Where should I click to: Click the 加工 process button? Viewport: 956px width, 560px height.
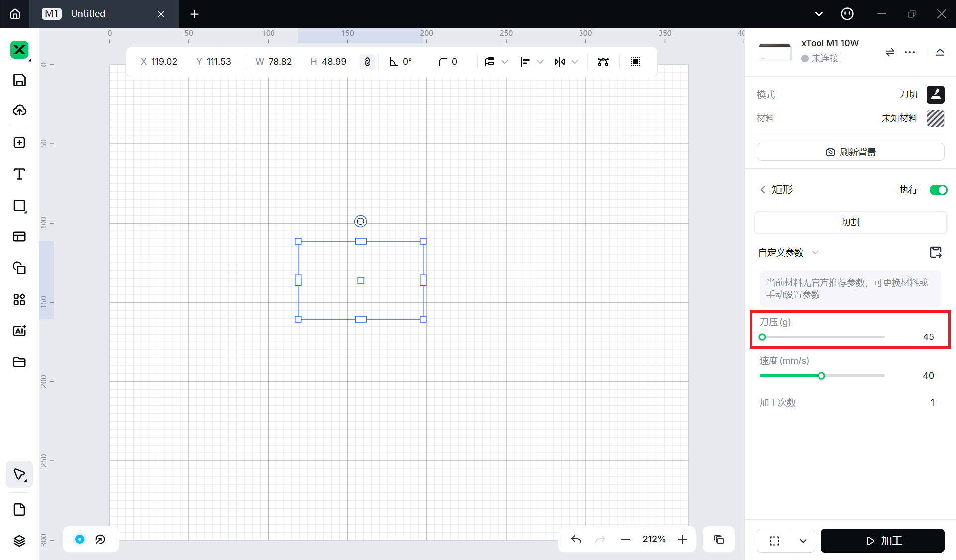coord(882,541)
